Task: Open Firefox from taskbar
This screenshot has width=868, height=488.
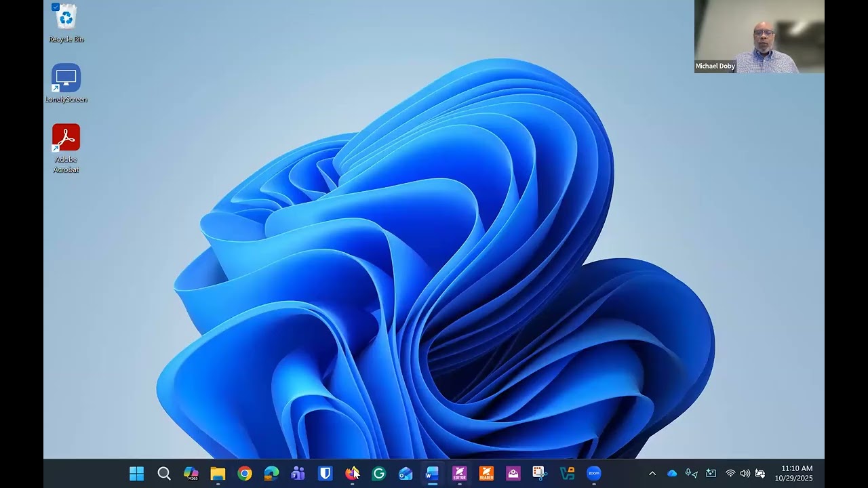Action: [x=352, y=474]
